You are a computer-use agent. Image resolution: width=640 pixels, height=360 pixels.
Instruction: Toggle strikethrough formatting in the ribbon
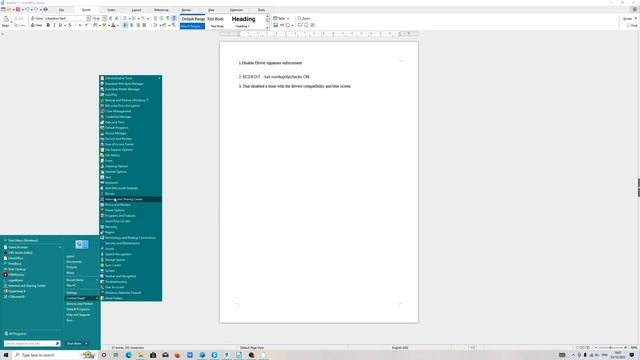point(70,25)
